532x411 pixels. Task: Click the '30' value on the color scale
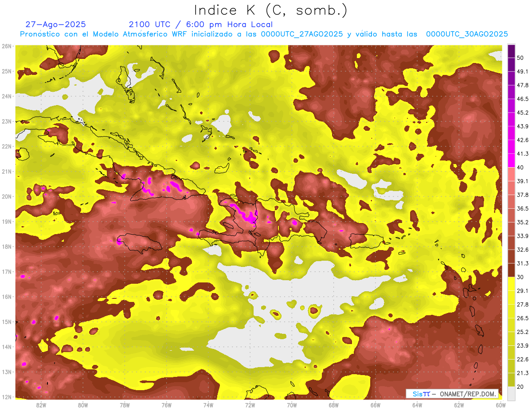[x=520, y=277]
